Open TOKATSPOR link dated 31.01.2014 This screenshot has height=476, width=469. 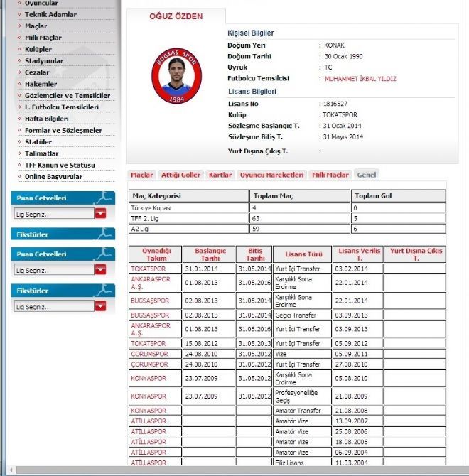[148, 269]
